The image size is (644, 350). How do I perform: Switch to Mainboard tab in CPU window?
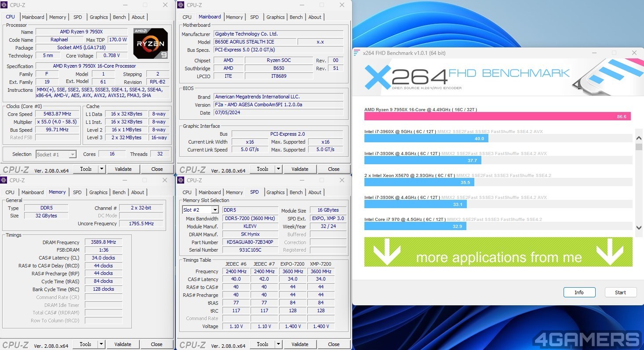(33, 17)
